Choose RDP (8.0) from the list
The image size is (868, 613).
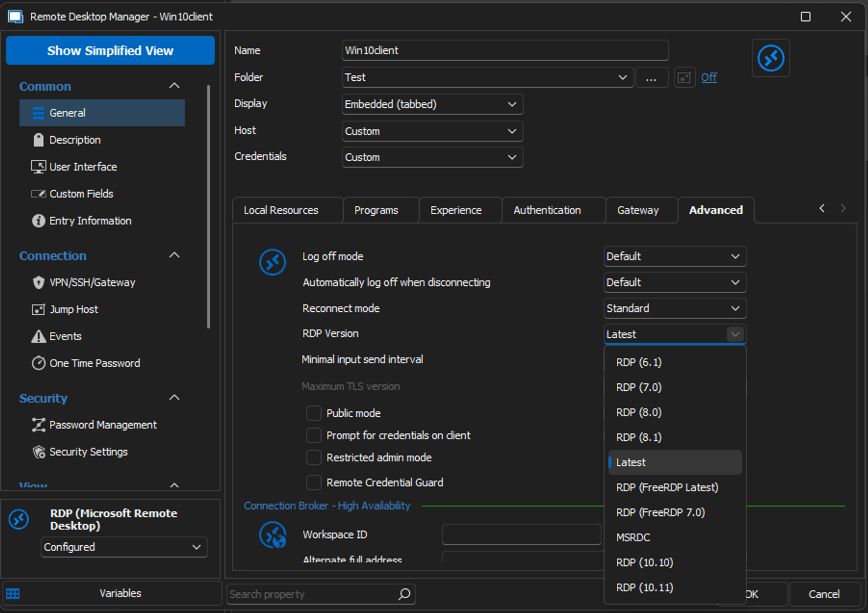(x=675, y=412)
